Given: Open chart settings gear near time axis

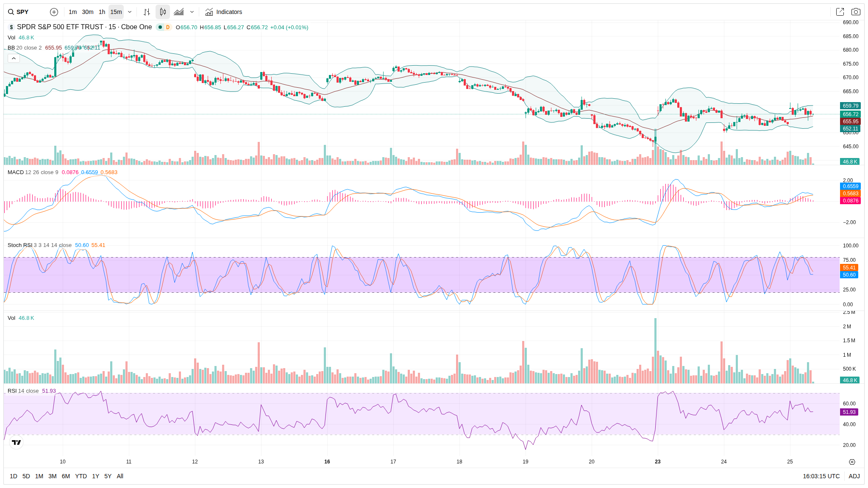Looking at the screenshot, I should pos(852,462).
